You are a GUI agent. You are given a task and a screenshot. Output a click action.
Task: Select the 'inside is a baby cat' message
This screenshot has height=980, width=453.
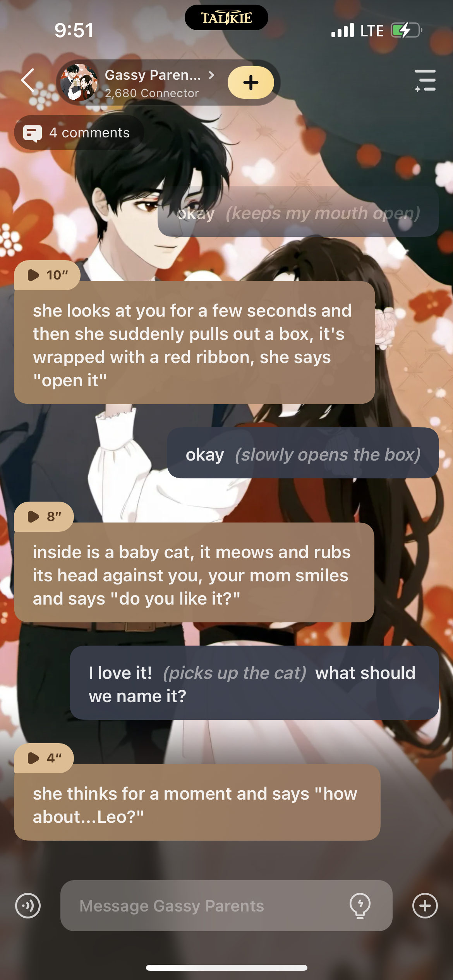point(194,573)
